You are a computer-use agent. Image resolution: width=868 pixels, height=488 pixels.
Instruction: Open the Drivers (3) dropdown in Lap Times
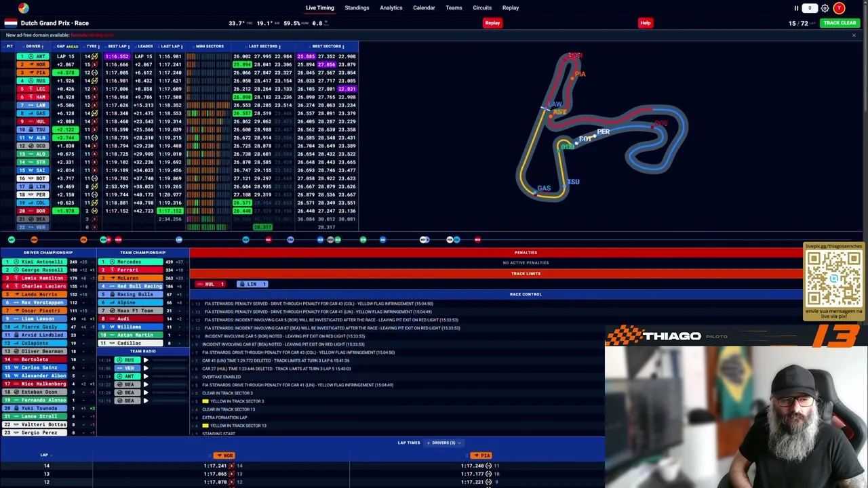pyautogui.click(x=444, y=443)
